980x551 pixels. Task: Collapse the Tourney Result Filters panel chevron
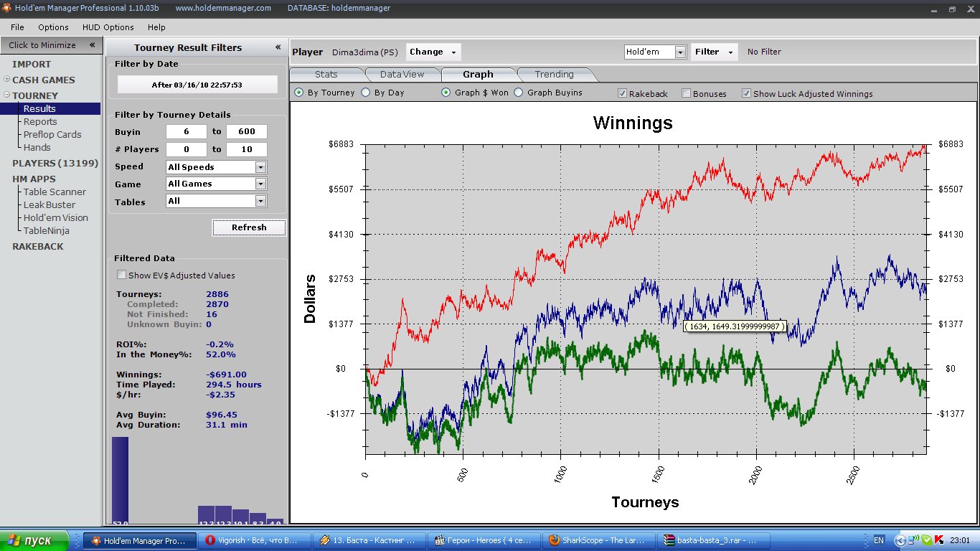[x=278, y=47]
